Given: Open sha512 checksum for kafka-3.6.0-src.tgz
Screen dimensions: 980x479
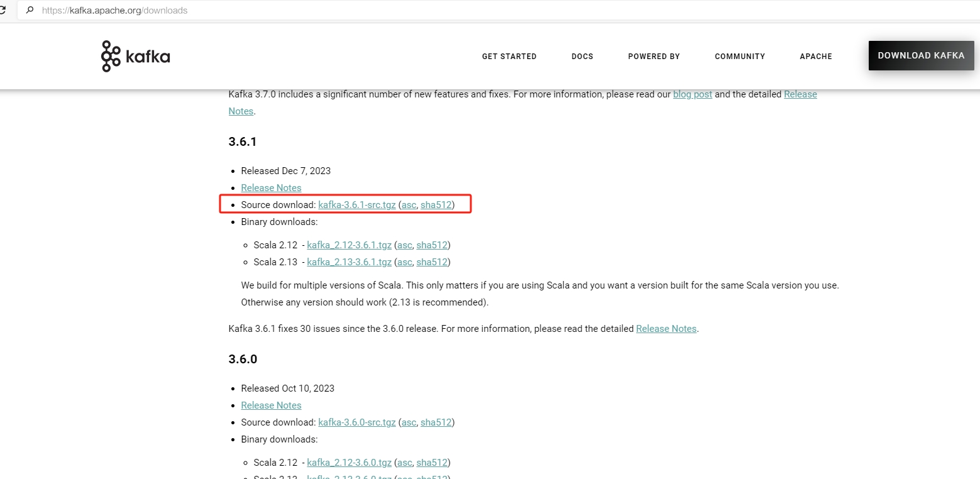Looking at the screenshot, I should pyautogui.click(x=436, y=422).
